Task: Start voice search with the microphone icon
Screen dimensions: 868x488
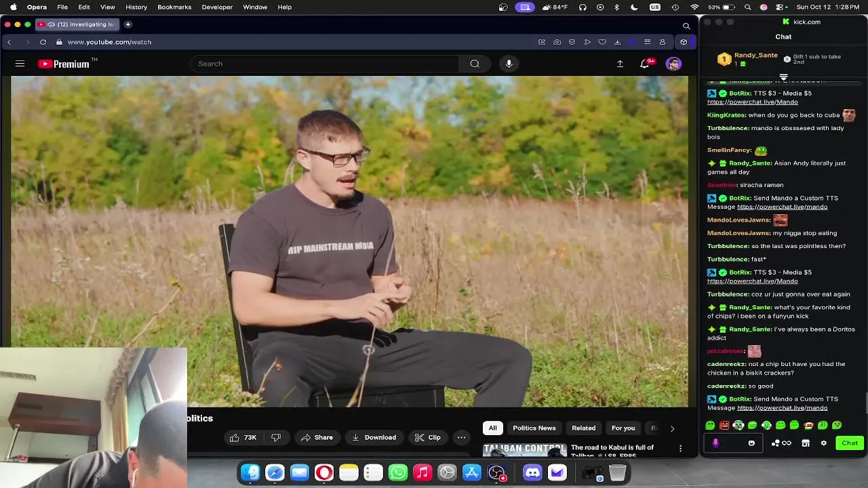Action: click(509, 64)
